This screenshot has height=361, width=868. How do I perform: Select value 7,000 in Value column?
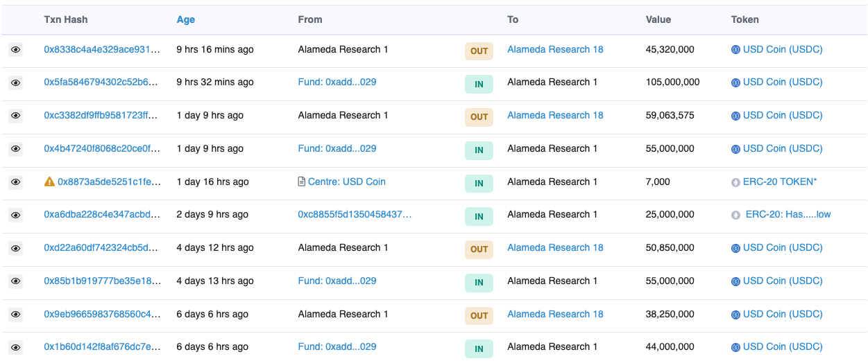coord(658,182)
